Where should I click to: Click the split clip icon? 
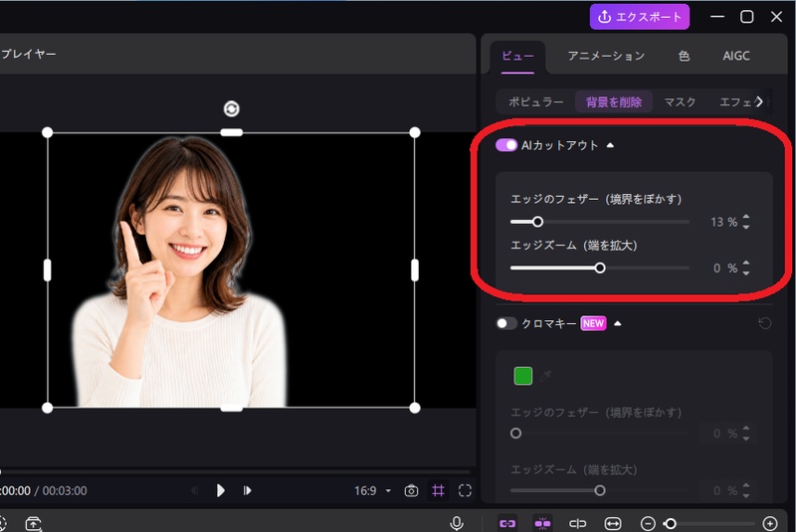[x=578, y=523]
